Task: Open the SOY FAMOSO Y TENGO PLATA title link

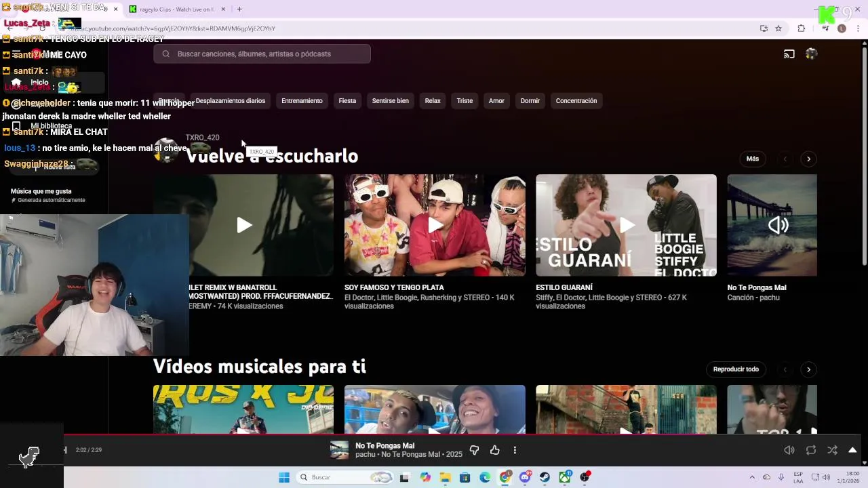Action: 394,287
